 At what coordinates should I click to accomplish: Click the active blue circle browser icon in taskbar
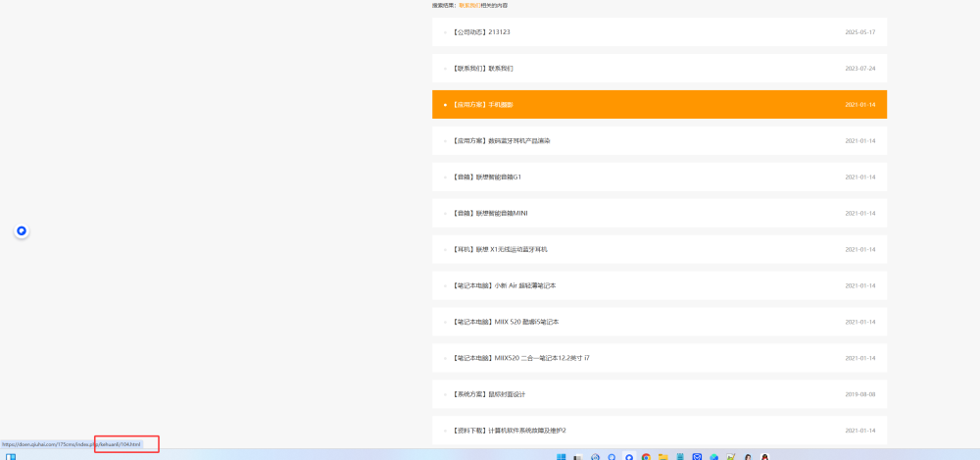629,457
